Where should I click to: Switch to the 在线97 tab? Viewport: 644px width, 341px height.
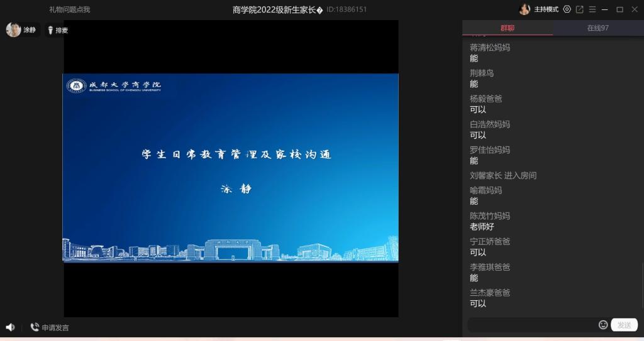[598, 28]
